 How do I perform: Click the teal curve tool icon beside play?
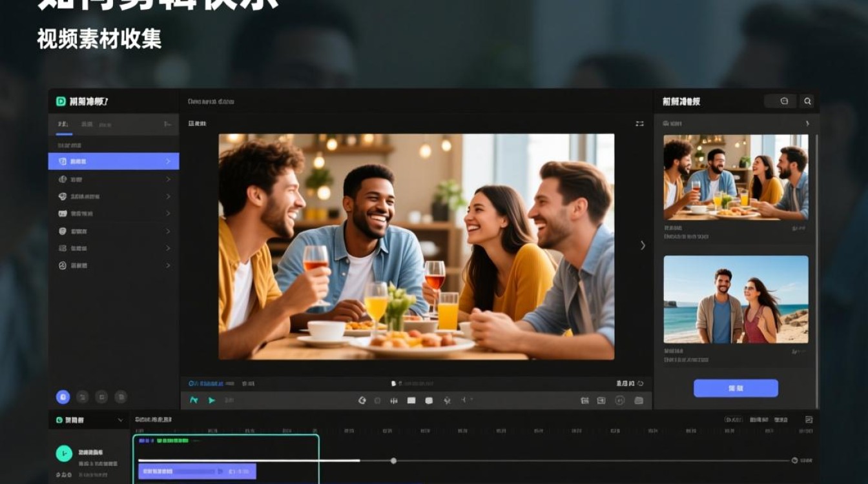(x=194, y=400)
